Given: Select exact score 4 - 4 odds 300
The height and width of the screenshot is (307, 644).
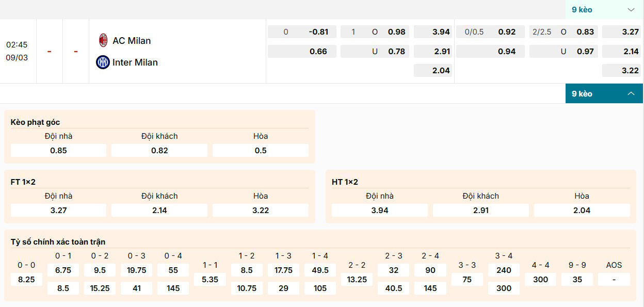Looking at the screenshot, I should point(540,279).
